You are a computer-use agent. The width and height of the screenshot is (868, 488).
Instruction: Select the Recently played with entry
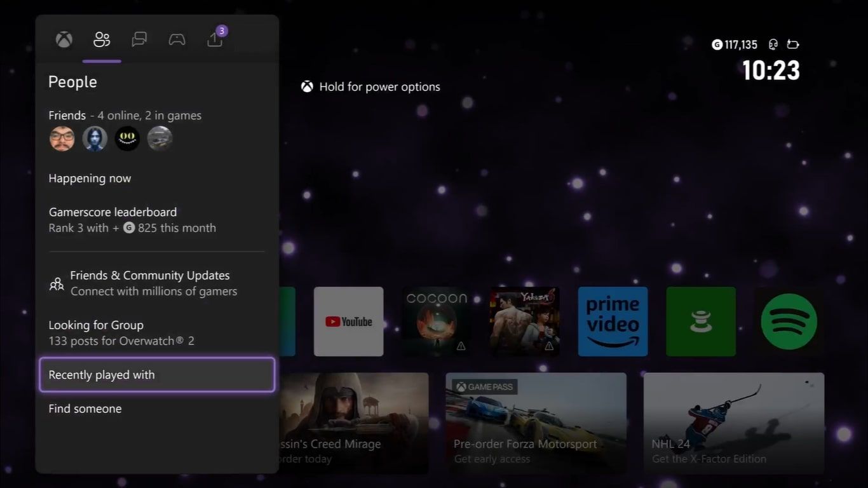(156, 374)
